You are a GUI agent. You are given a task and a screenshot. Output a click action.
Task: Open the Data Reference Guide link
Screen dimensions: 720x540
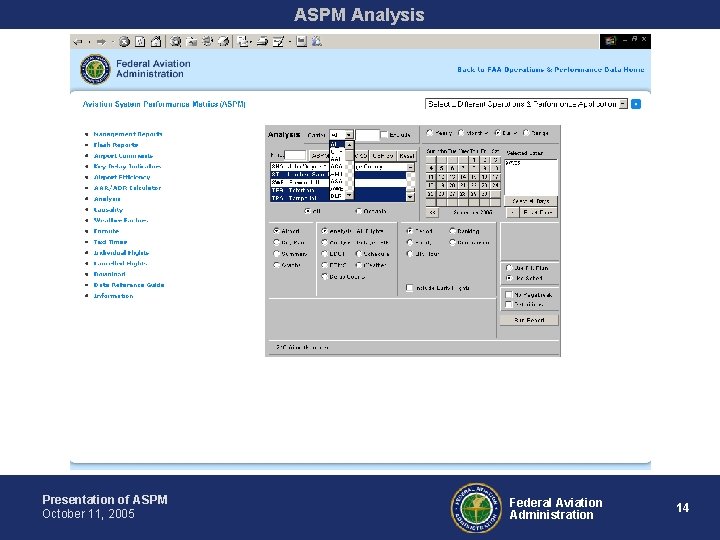(129, 285)
